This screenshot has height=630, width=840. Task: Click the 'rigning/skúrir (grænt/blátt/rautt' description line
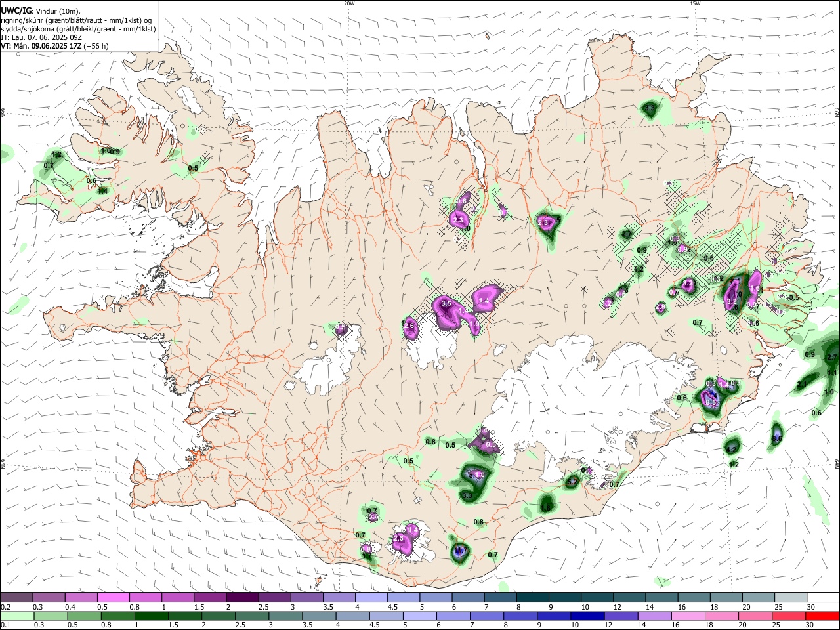76,20
